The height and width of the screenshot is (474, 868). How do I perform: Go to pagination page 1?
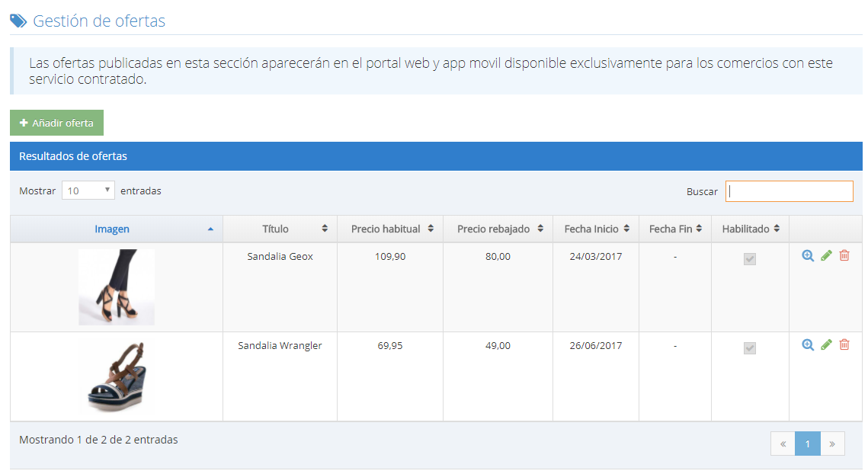click(x=807, y=444)
